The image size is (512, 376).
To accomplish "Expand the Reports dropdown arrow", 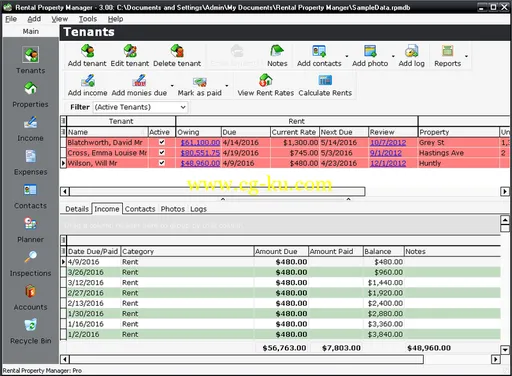I will pyautogui.click(x=466, y=56).
